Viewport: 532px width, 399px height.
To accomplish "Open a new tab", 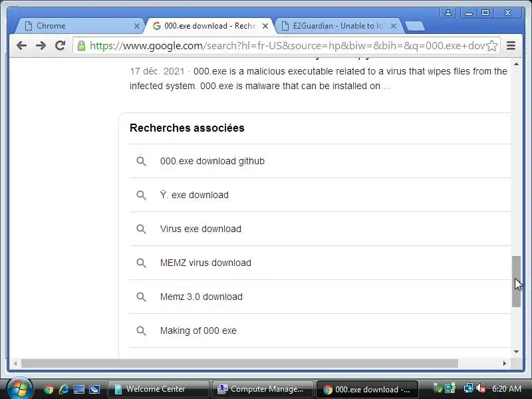I will click(414, 26).
